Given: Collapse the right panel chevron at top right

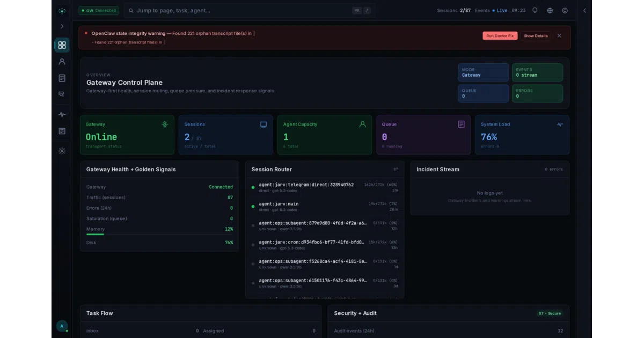Looking at the screenshot, I should tap(584, 10).
